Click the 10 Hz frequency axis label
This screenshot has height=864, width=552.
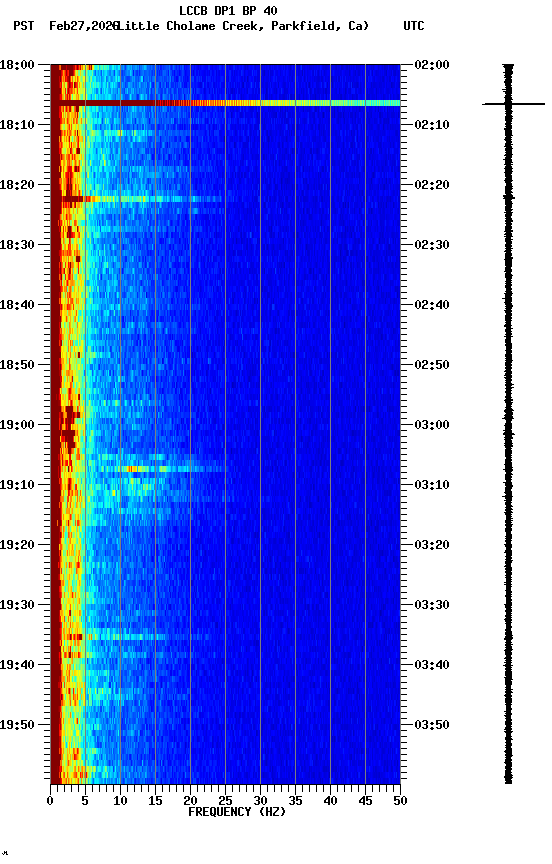point(120,801)
